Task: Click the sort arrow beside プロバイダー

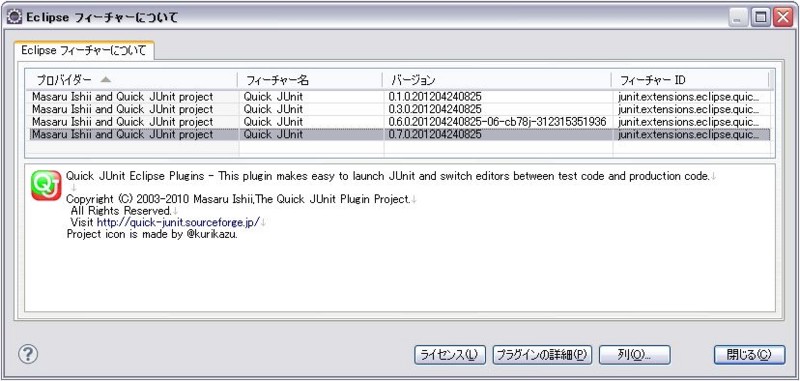Action: coord(106,80)
